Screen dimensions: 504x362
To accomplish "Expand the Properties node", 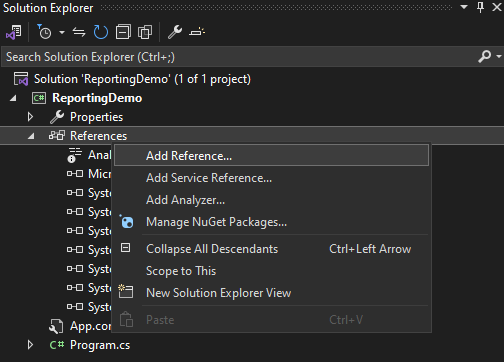I will pyautogui.click(x=30, y=117).
